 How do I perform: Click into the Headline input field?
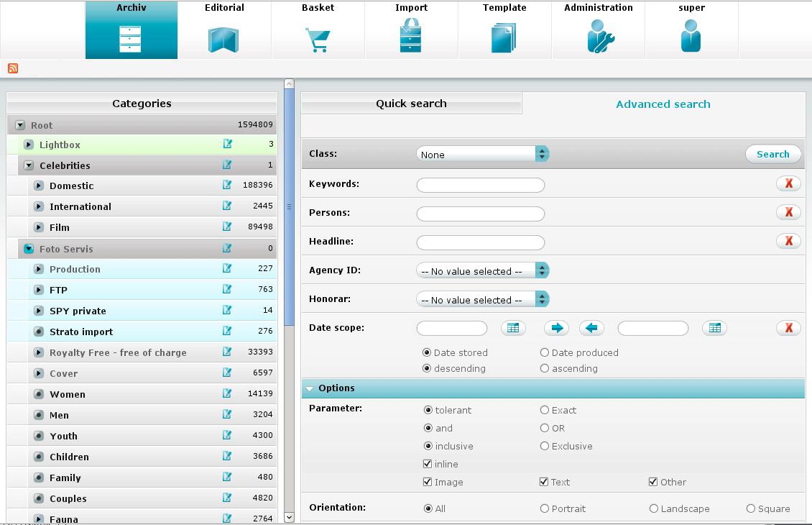480,242
